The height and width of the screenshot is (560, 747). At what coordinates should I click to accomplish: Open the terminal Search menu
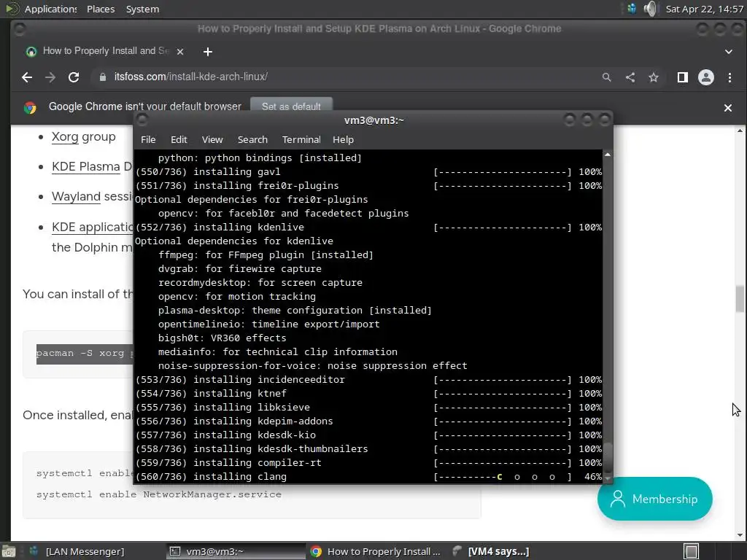tap(252, 139)
